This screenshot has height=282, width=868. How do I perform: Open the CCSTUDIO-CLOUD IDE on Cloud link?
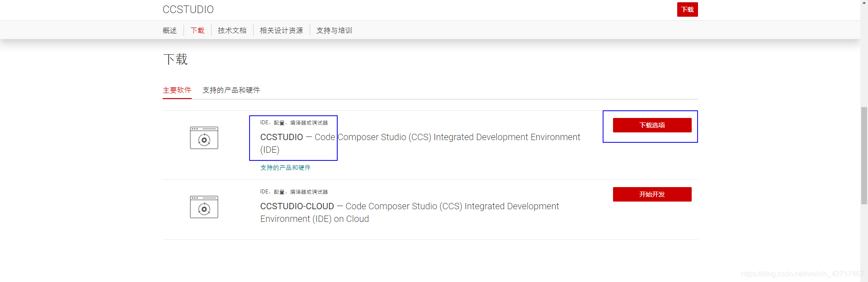tap(410, 212)
